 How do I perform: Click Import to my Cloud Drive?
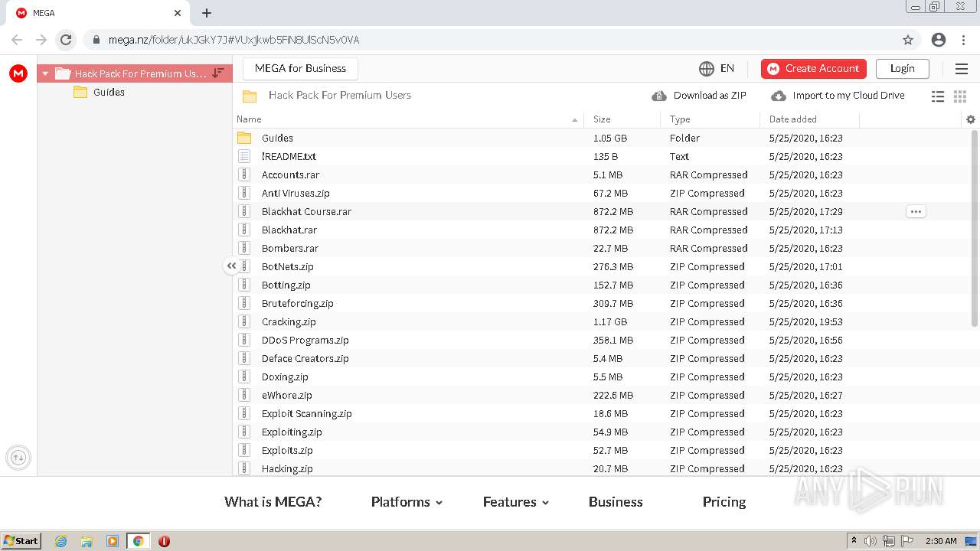point(838,96)
